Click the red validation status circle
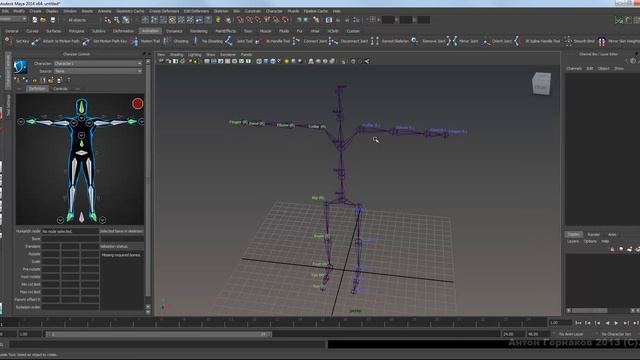 [138, 104]
